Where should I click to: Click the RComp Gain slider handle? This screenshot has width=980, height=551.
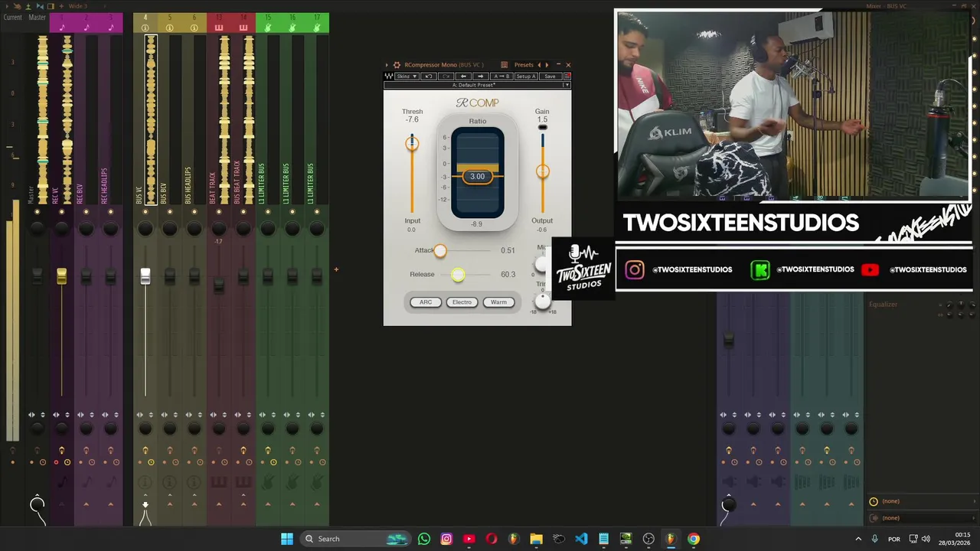tap(542, 171)
